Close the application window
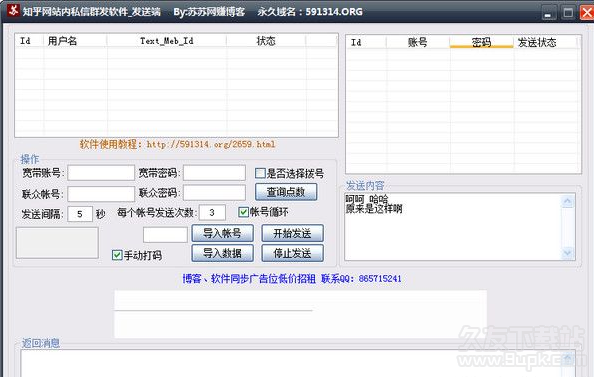Screen dimensions: 594x377 587,13
